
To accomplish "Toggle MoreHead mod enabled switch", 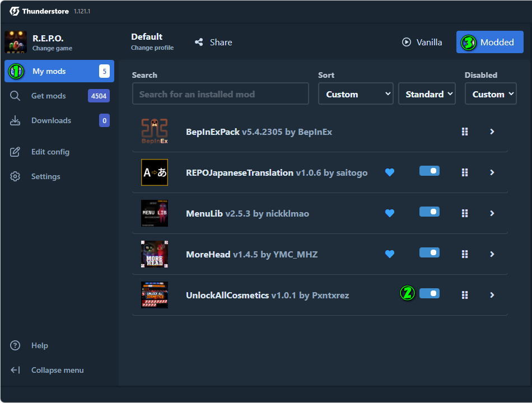I will click(430, 252).
